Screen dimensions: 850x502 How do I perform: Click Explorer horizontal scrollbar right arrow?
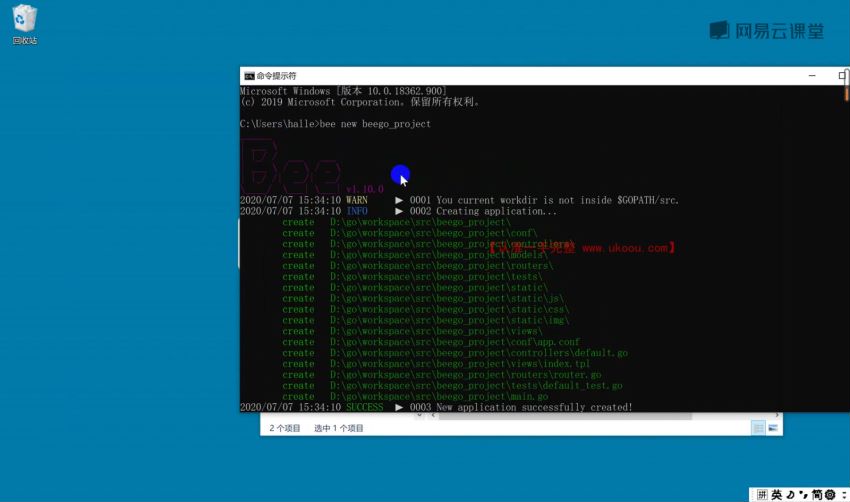point(777,416)
